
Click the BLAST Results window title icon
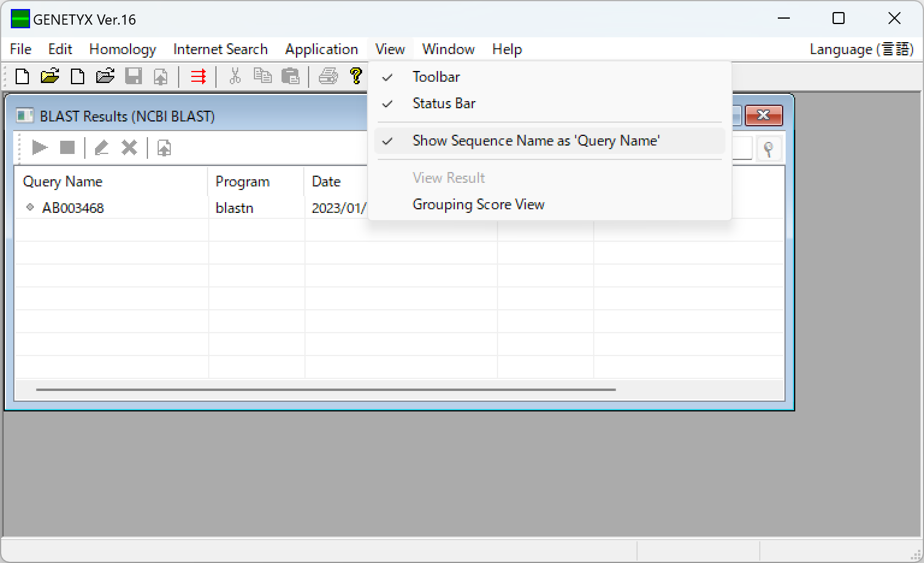click(25, 116)
